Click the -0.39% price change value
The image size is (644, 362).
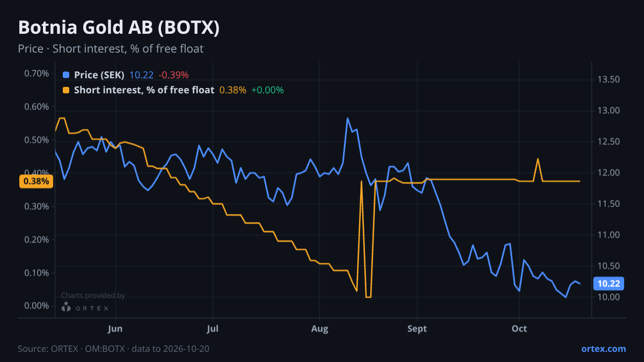[173, 75]
